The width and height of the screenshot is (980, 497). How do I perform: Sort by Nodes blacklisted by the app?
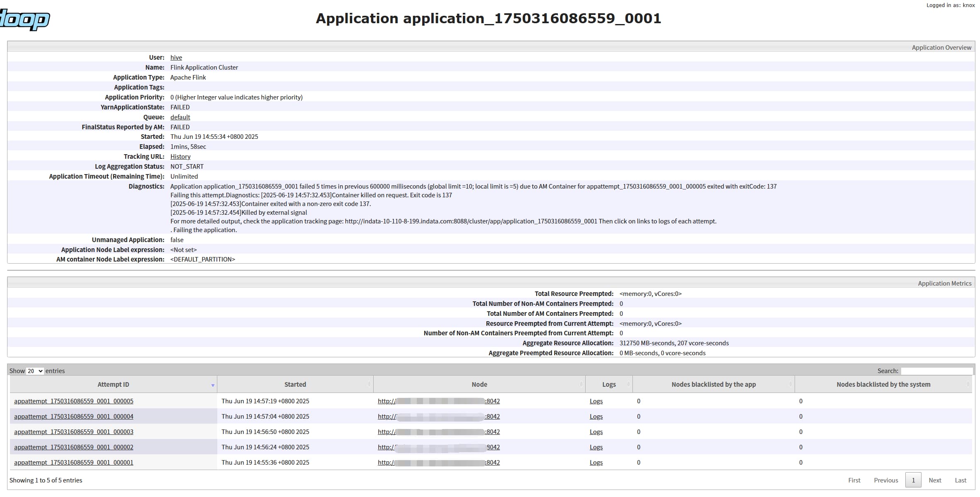coord(713,384)
